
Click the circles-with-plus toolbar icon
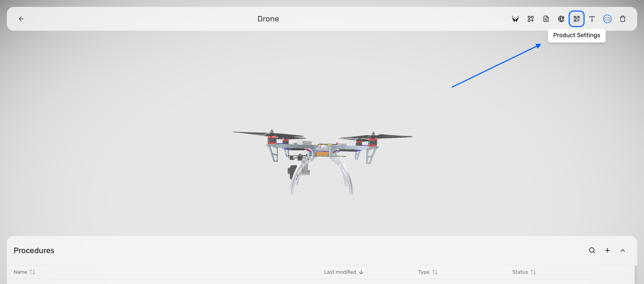point(530,19)
